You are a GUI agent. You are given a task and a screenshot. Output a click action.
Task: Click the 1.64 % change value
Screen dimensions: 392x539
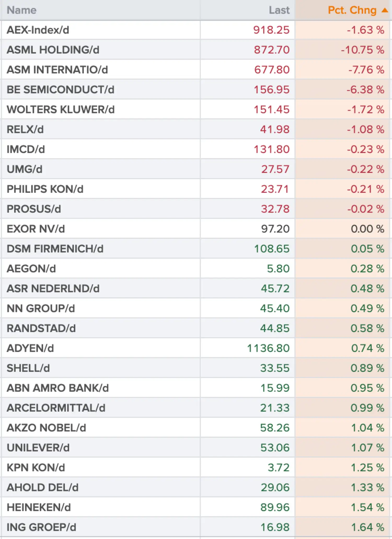367,527
